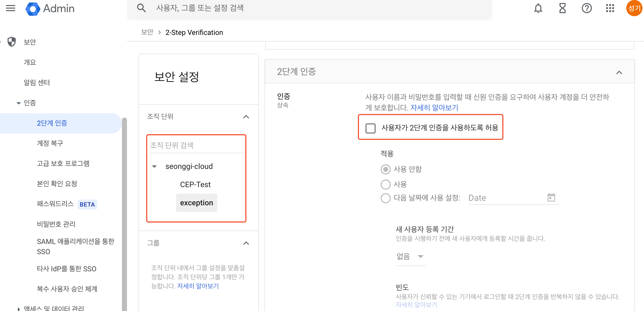The image size is (644, 311).
Task: Check 사용자가 2단계 인증을 사용하도록 허용 checkbox
Action: click(x=371, y=128)
